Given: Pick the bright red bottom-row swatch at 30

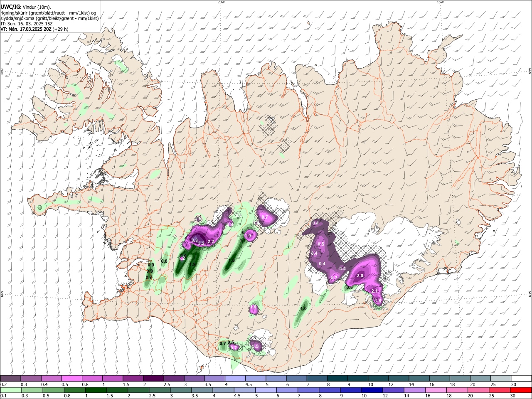Looking at the screenshot, I should coord(520,390).
